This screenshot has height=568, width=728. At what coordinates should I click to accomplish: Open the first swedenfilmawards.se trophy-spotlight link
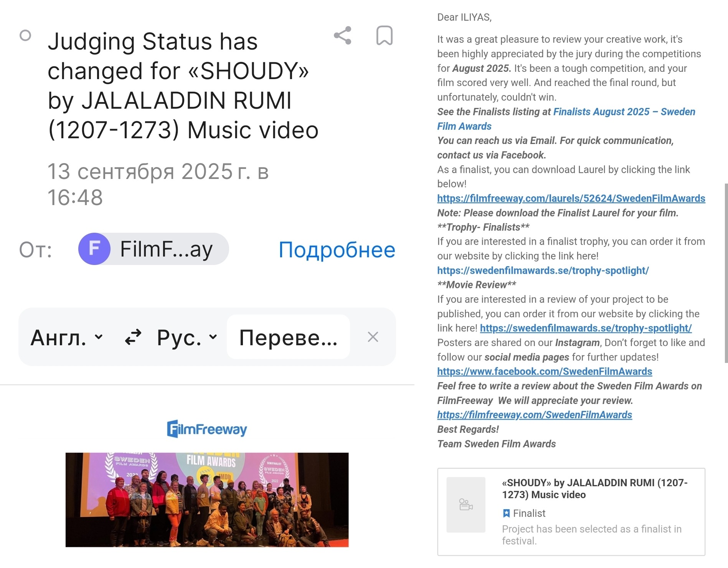pyautogui.click(x=543, y=270)
